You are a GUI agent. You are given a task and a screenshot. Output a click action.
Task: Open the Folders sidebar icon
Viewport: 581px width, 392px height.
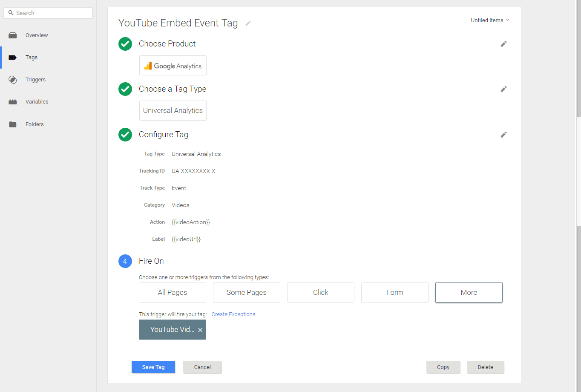pyautogui.click(x=13, y=124)
